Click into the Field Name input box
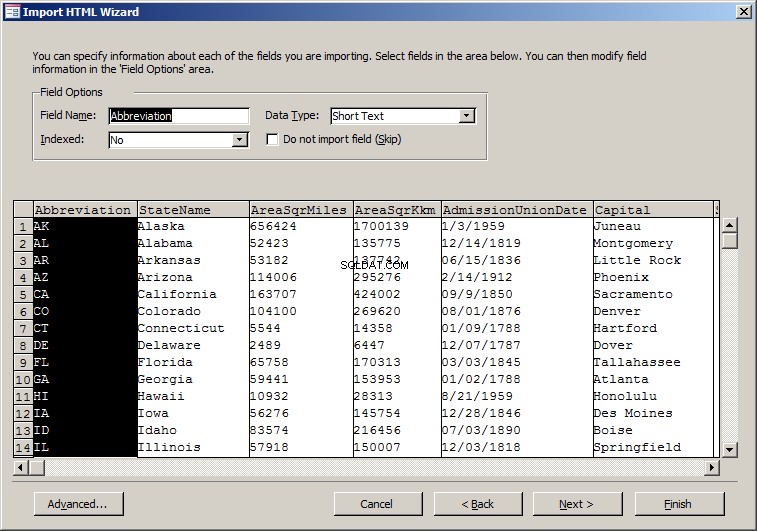 [179, 116]
